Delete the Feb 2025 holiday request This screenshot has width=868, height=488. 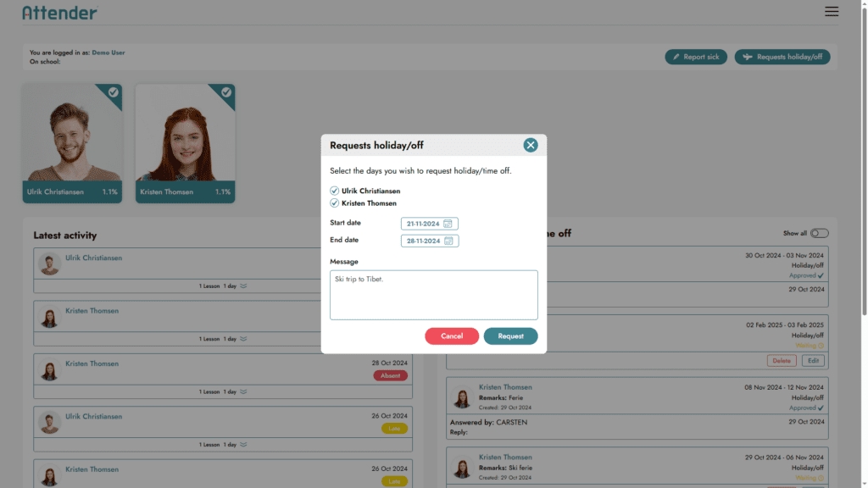coord(781,361)
